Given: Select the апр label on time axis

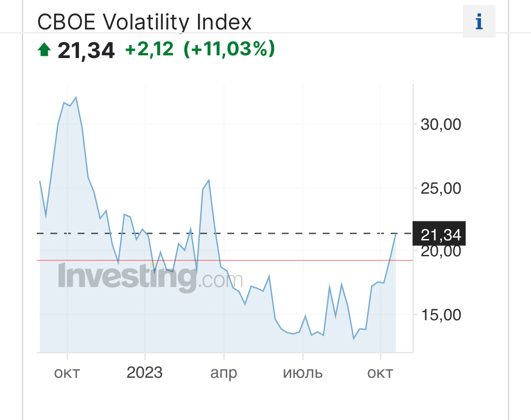Looking at the screenshot, I should point(223,373).
